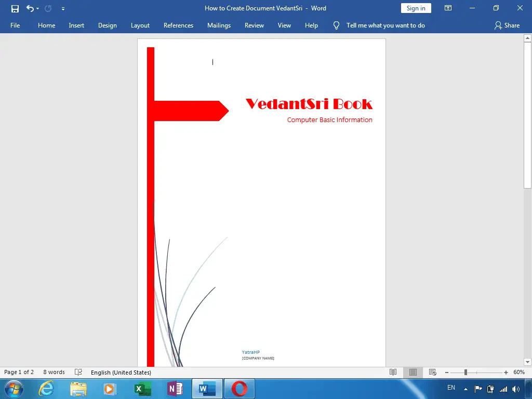Viewport: 532px width, 399px height.
Task: Open the undo history dropdown arrow
Action: click(x=37, y=8)
